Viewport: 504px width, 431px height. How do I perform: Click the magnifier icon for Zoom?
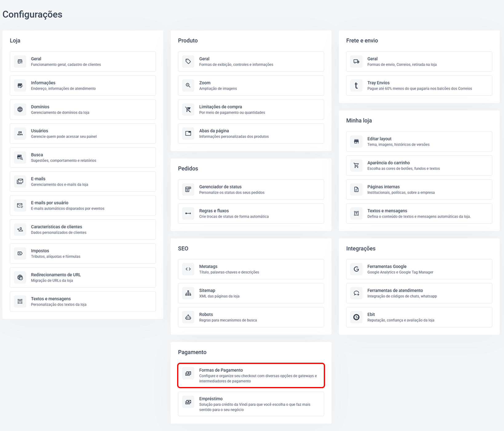(x=188, y=86)
